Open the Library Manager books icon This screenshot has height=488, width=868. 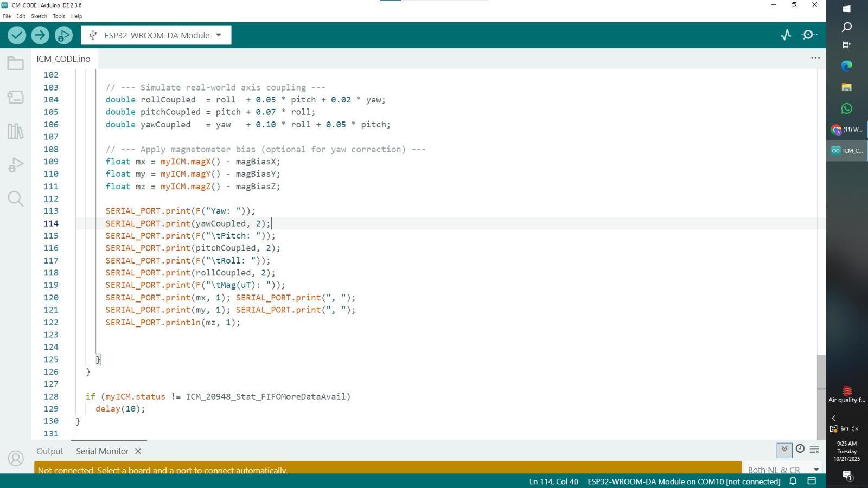point(15,131)
